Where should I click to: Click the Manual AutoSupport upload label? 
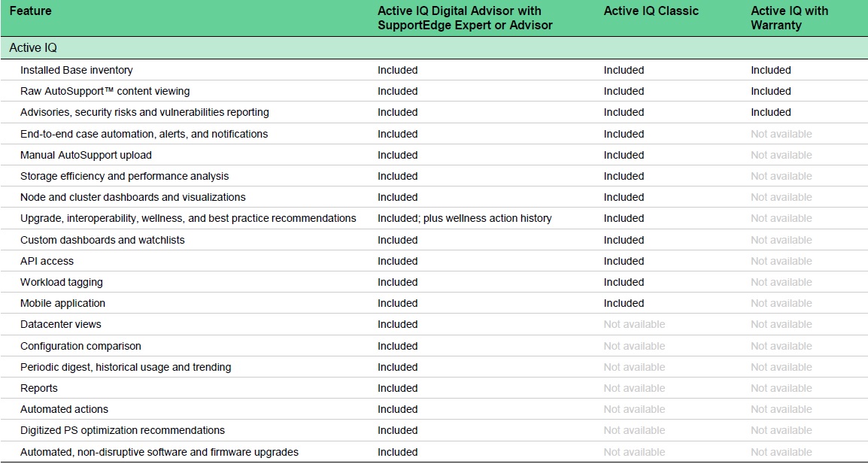(x=86, y=155)
